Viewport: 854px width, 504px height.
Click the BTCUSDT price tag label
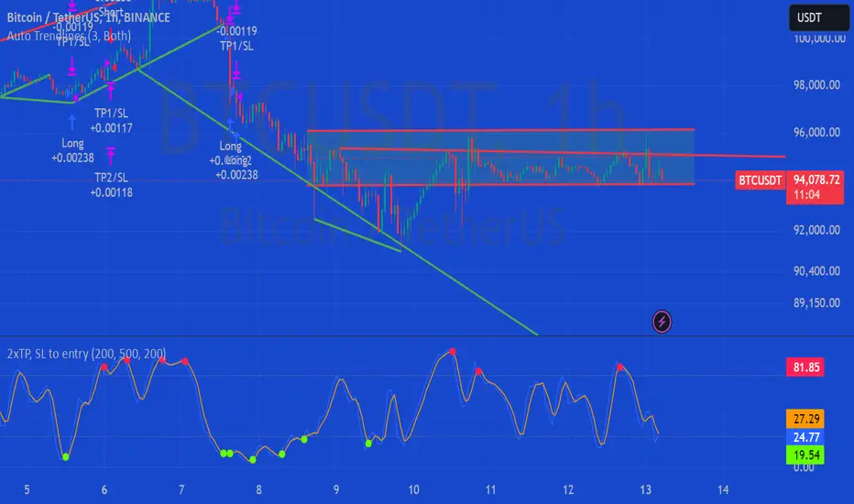pyautogui.click(x=760, y=181)
